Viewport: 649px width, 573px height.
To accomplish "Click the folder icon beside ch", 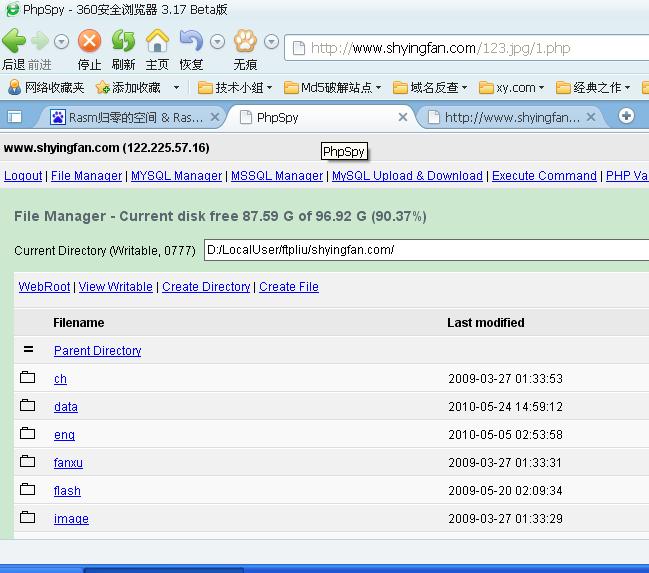I will point(28,377).
